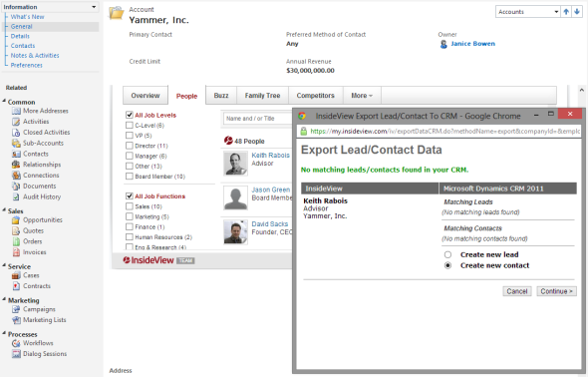This screenshot has height=377, width=588.
Task: Click the Name and/or Title search field
Action: [258, 119]
